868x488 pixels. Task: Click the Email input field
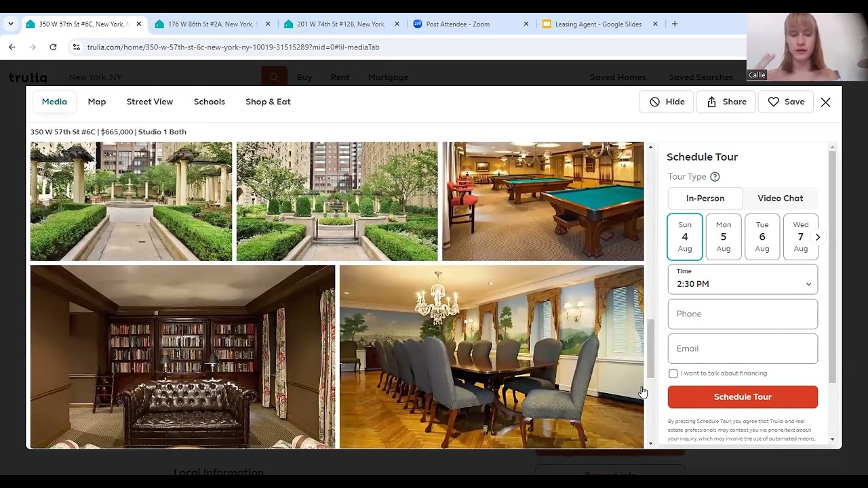point(743,348)
